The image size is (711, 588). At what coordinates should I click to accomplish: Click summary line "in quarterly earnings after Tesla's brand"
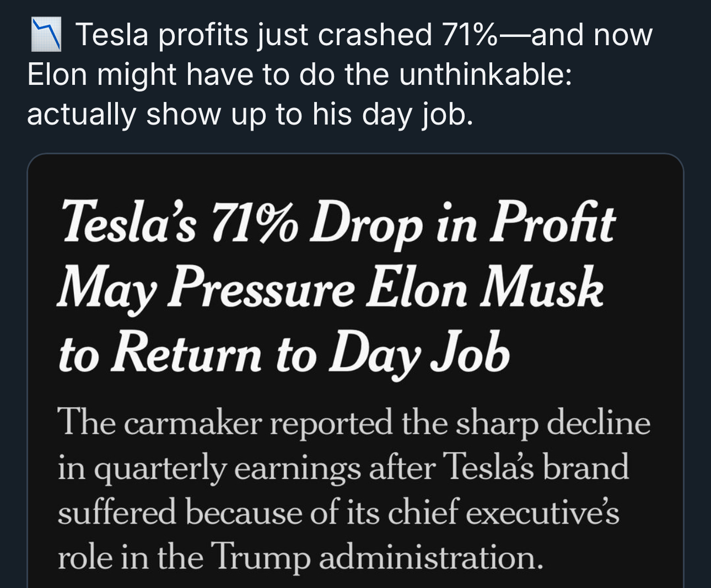(x=343, y=468)
